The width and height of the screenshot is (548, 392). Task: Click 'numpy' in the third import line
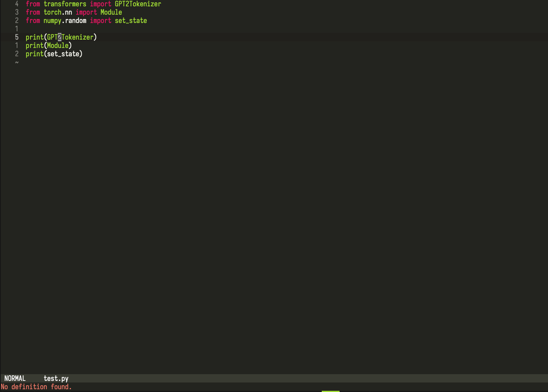(52, 21)
